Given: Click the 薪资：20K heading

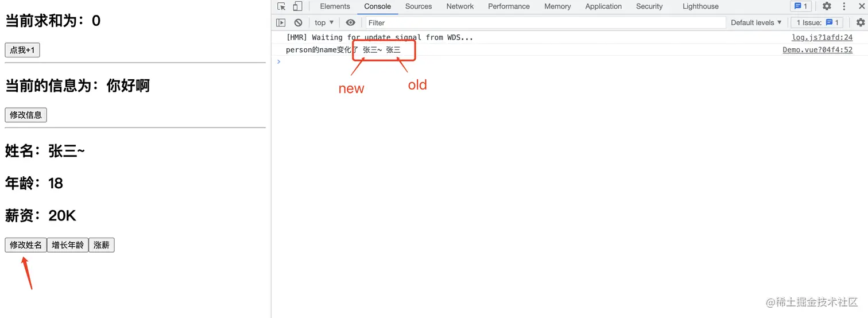Looking at the screenshot, I should (x=41, y=216).
